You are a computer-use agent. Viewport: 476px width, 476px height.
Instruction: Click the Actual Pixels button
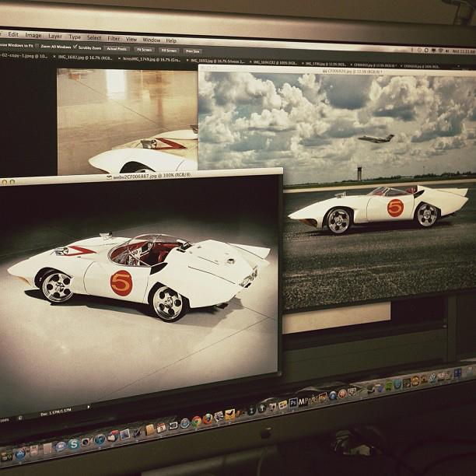click(x=117, y=48)
